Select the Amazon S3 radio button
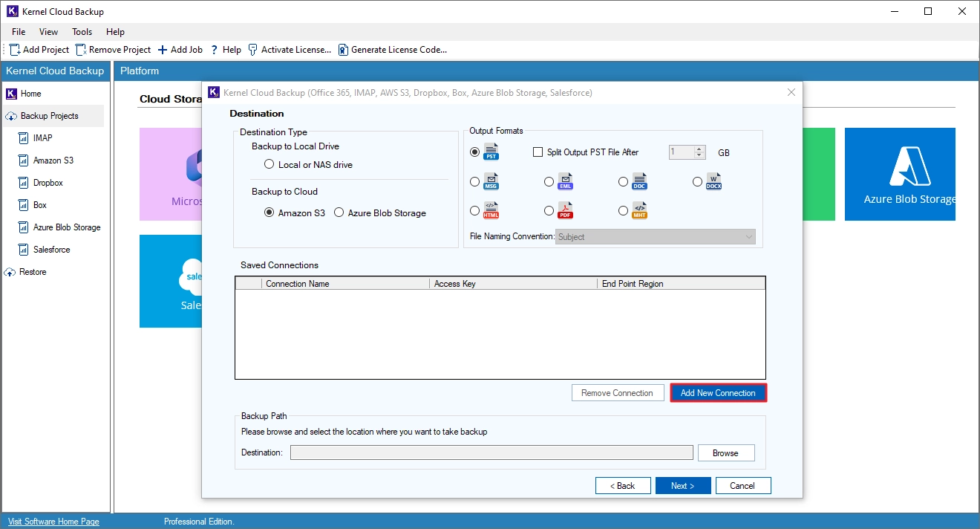 pos(269,212)
